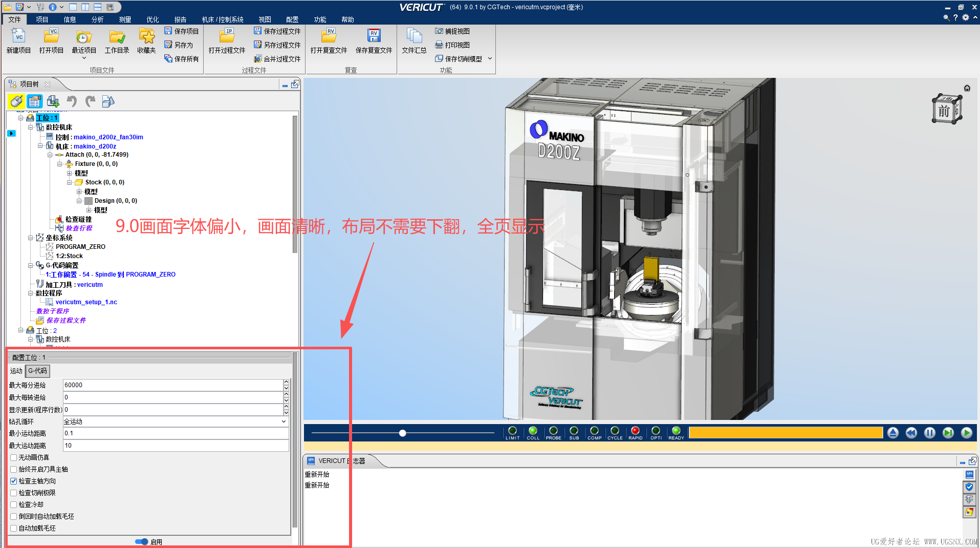Viewport: 980px width, 548px height.
Task: Pause the simulation
Action: pyautogui.click(x=930, y=433)
